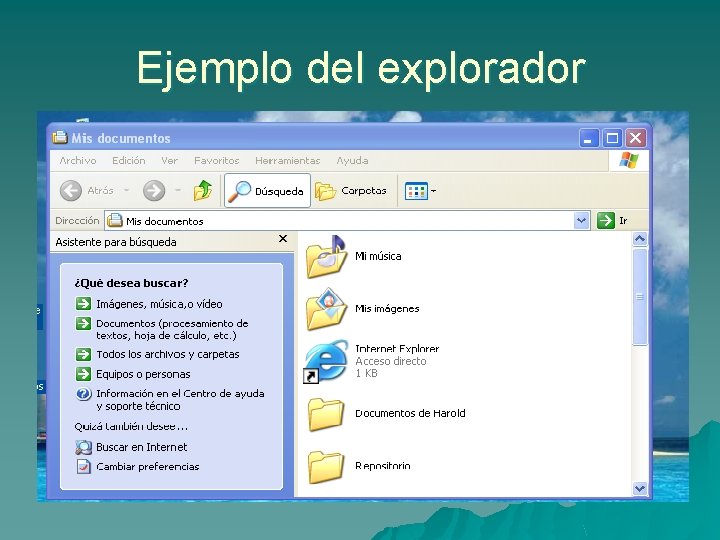The height and width of the screenshot is (540, 720).
Task: Select the Documentos de Harold folder icon
Action: 326,414
